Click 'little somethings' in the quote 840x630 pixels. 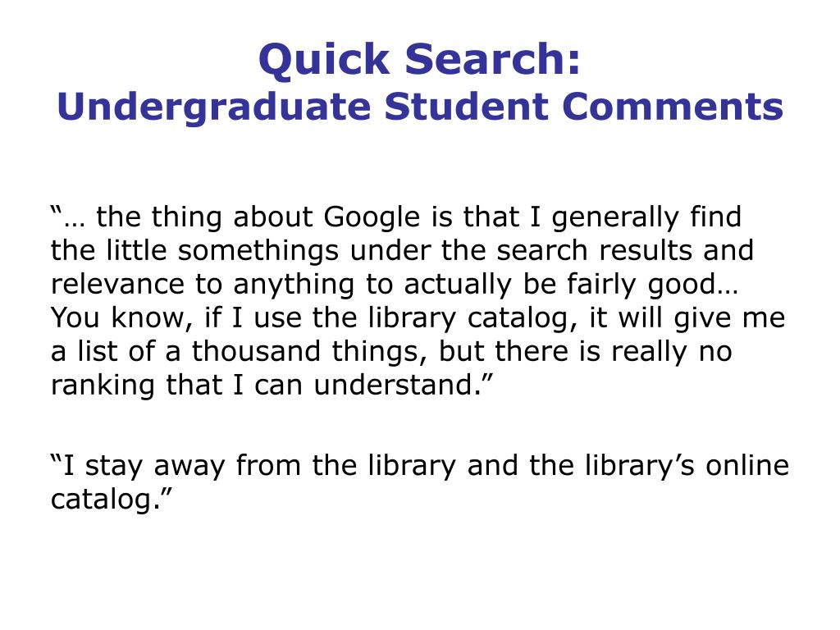[222, 252]
